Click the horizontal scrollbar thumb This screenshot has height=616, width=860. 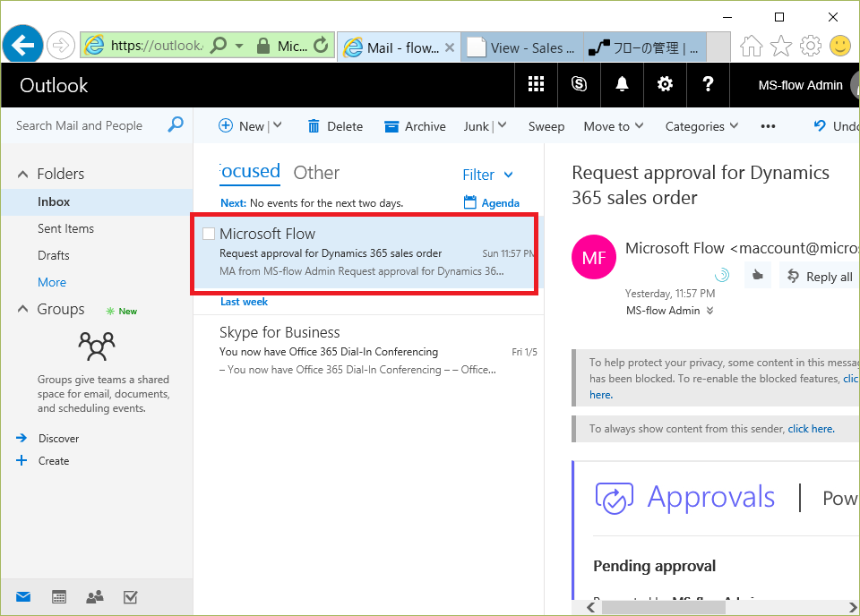pos(664,607)
